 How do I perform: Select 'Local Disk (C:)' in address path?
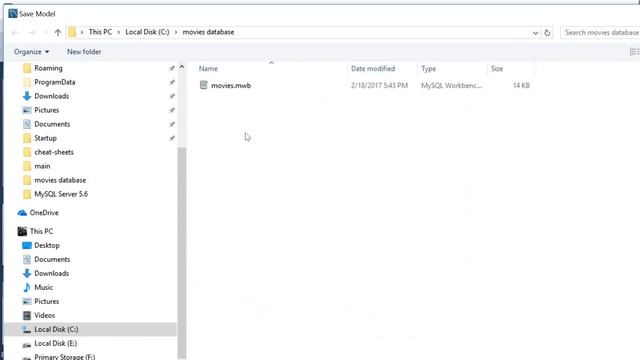[x=147, y=32]
